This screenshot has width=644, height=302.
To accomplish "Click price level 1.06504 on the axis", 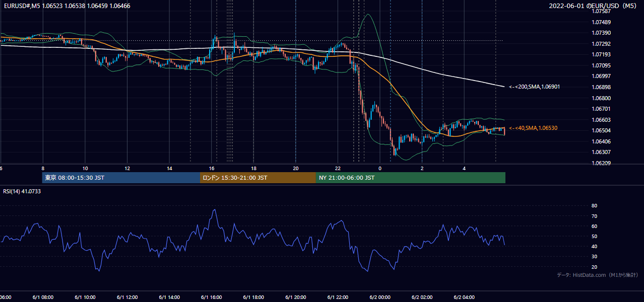I will coord(601,130).
